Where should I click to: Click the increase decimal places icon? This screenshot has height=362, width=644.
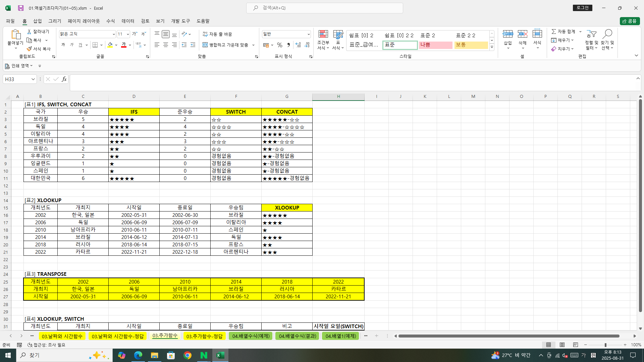point(298,45)
